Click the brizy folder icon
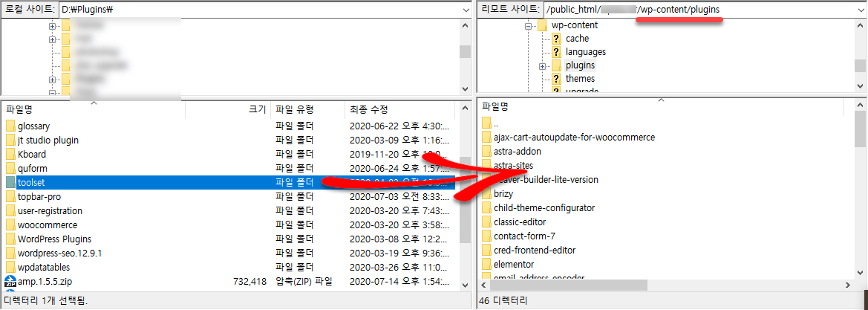The height and width of the screenshot is (310, 868). 486,193
